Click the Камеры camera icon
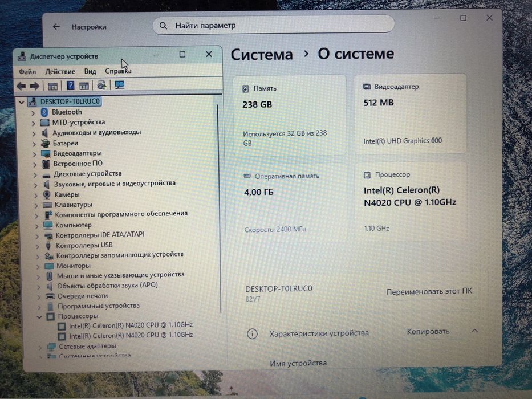This screenshot has height=399, width=532. pos(47,195)
